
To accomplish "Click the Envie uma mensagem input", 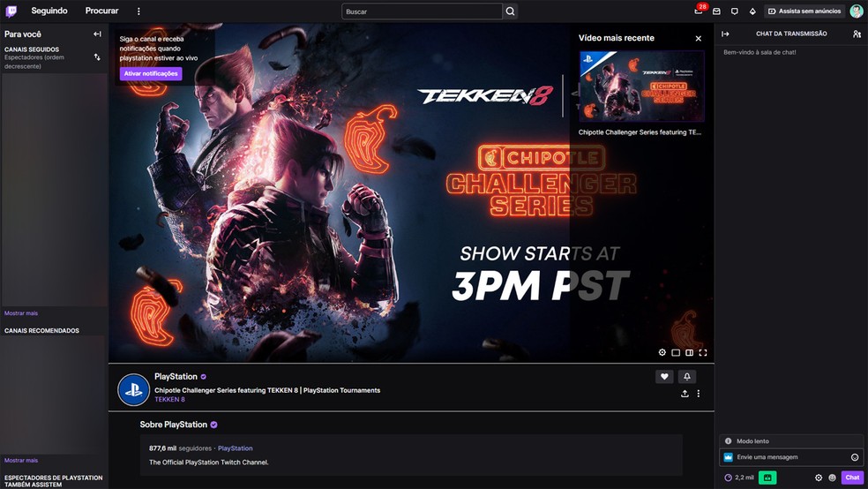I will [x=791, y=457].
